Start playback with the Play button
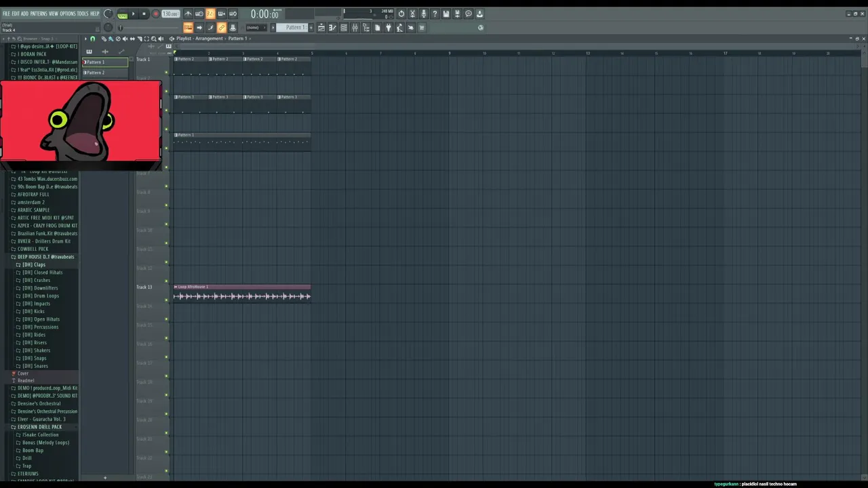The height and width of the screenshot is (488, 868). click(x=133, y=14)
